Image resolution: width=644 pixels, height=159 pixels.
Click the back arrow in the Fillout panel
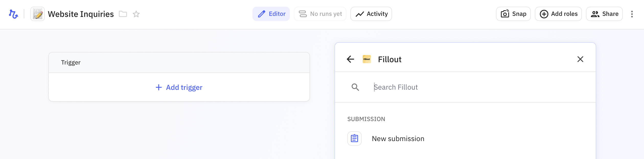pyautogui.click(x=350, y=59)
